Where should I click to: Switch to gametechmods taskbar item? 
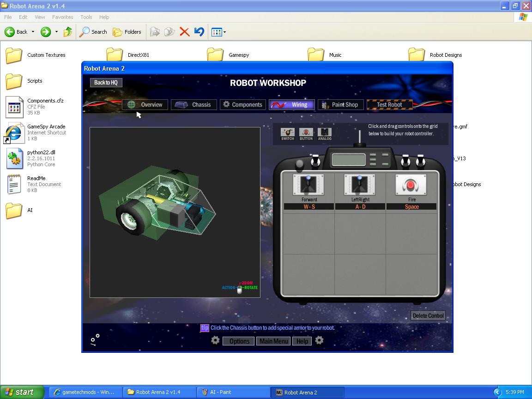(x=85, y=392)
